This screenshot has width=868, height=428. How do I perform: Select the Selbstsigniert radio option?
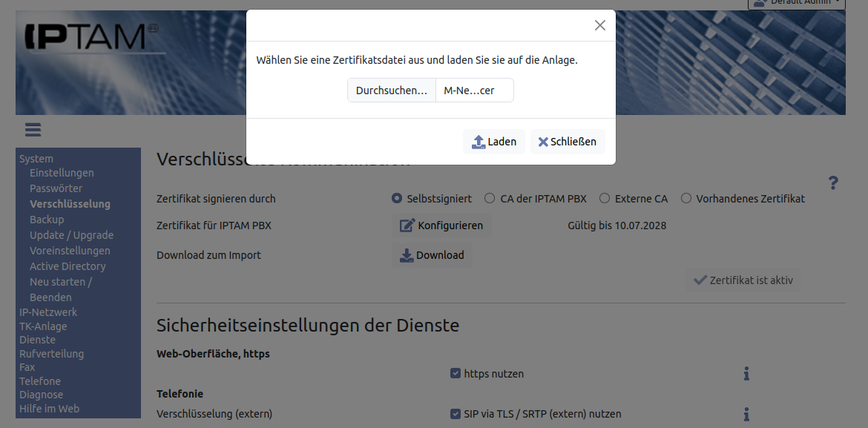coord(398,199)
